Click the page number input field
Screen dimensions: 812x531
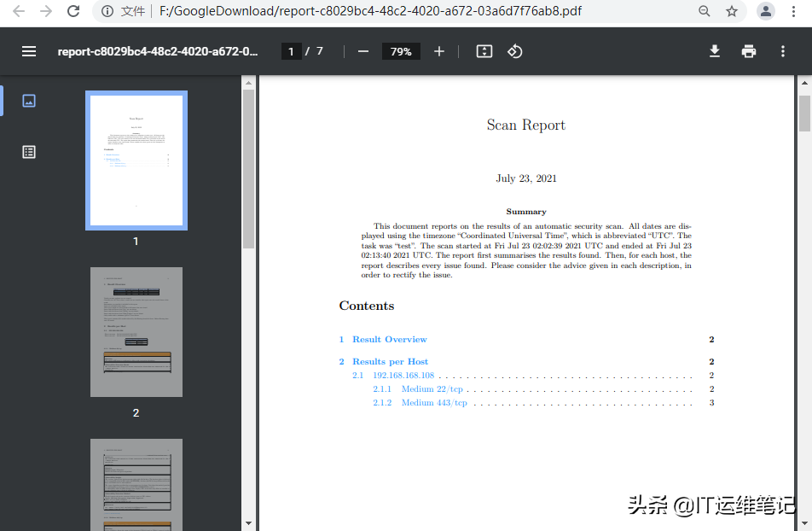291,51
